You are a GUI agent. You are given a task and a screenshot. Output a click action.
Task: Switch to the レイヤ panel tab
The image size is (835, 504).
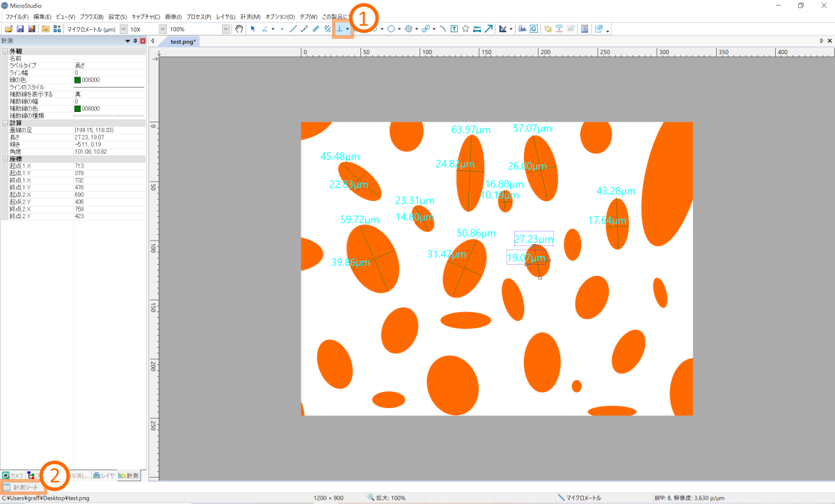[104, 475]
